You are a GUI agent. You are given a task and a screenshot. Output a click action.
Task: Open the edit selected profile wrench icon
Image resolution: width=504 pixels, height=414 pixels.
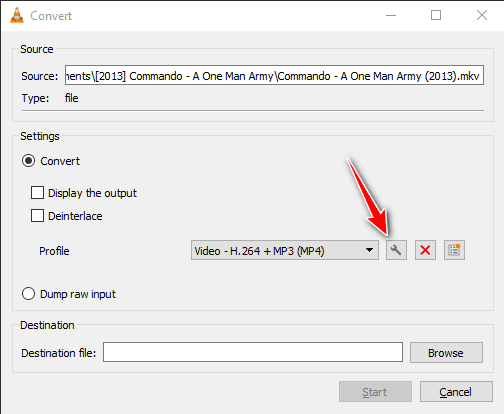click(x=396, y=250)
